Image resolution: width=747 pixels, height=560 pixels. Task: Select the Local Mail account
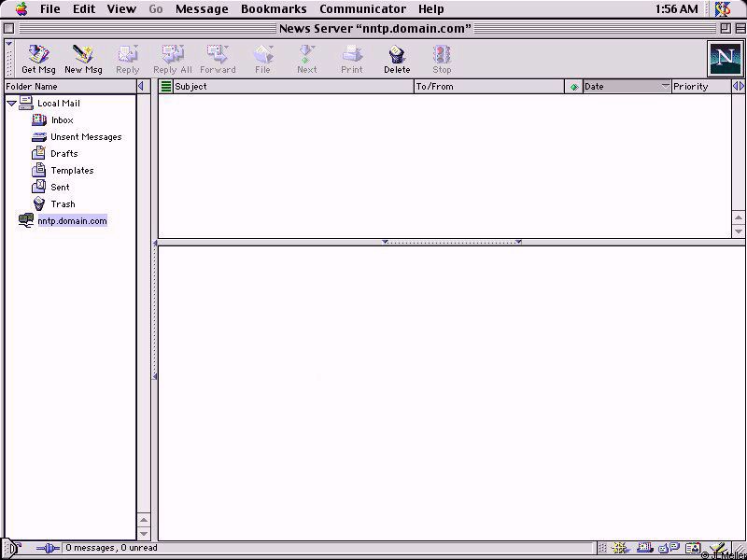pos(58,104)
